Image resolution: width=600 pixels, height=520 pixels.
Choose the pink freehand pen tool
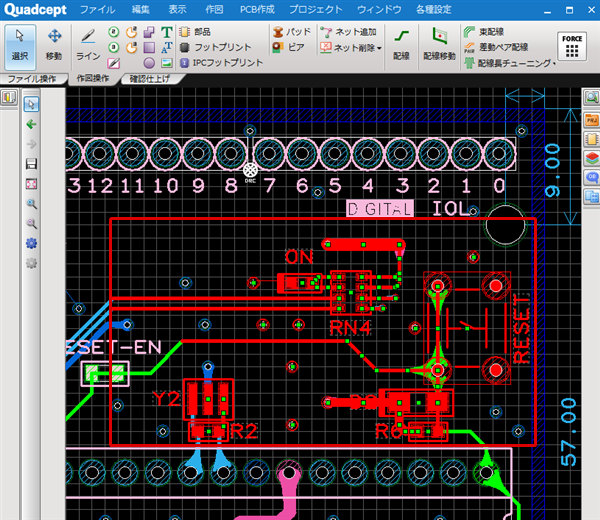114,63
